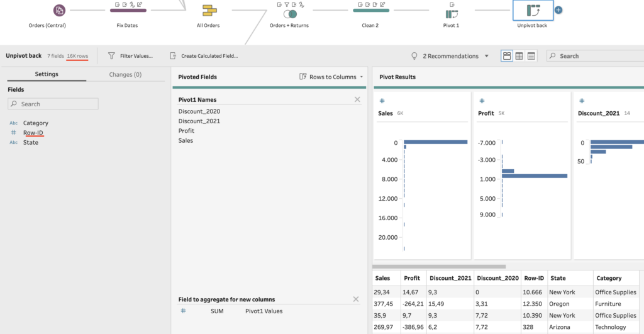Screen dimensions: 644x334
Task: Expand the 2 Recommendations dropdown
Action: coord(450,56)
